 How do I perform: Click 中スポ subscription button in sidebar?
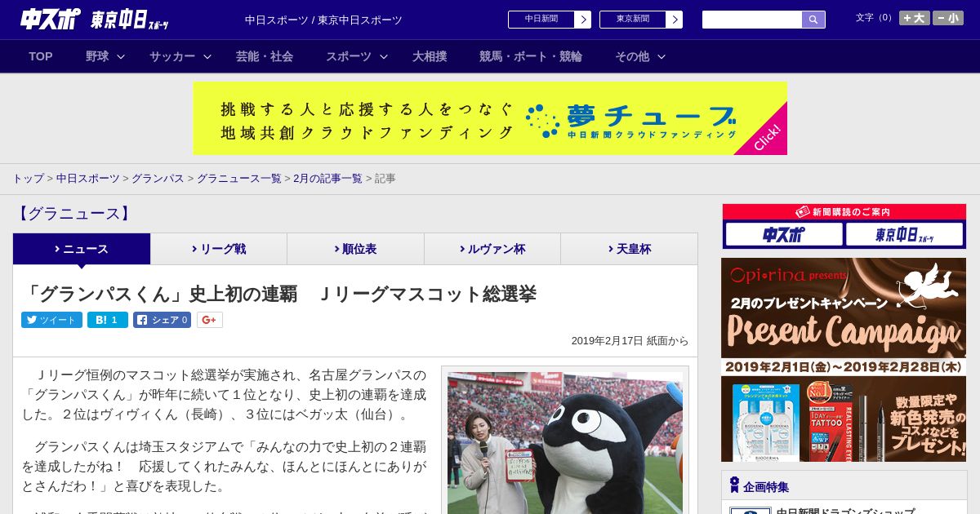[x=784, y=235]
